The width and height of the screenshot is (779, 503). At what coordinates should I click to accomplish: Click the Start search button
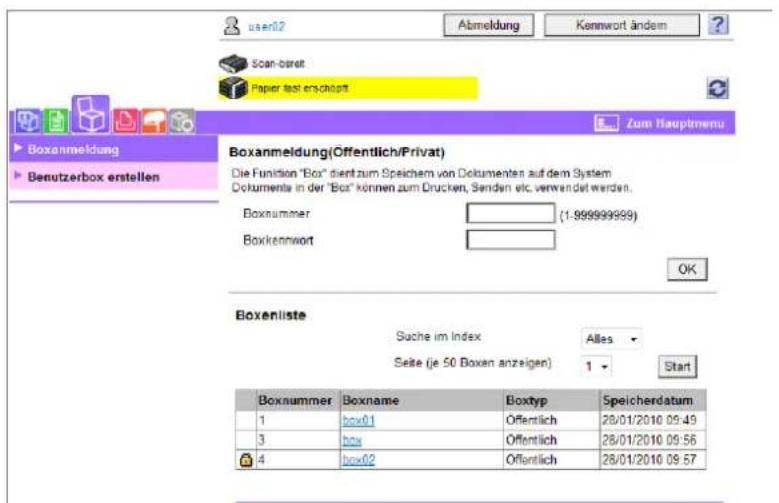678,367
